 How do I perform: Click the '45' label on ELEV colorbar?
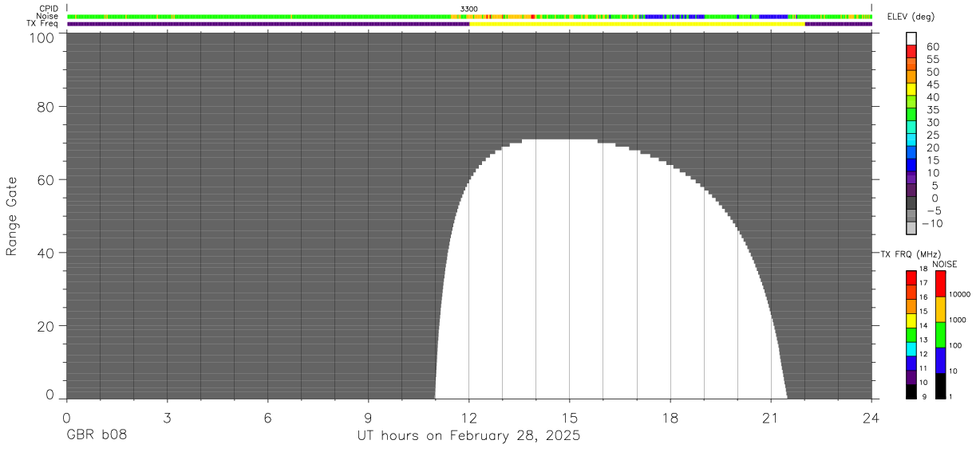(932, 85)
